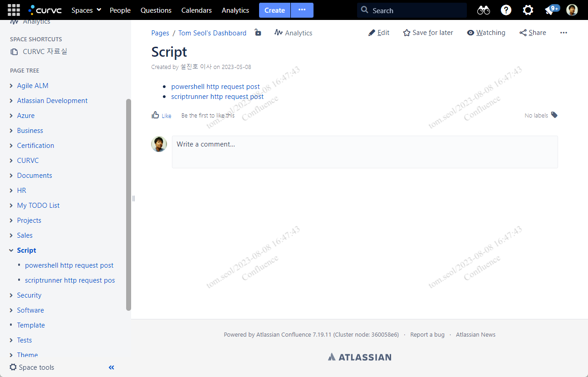
Task: Open the app switcher grid icon
Action: [14, 10]
